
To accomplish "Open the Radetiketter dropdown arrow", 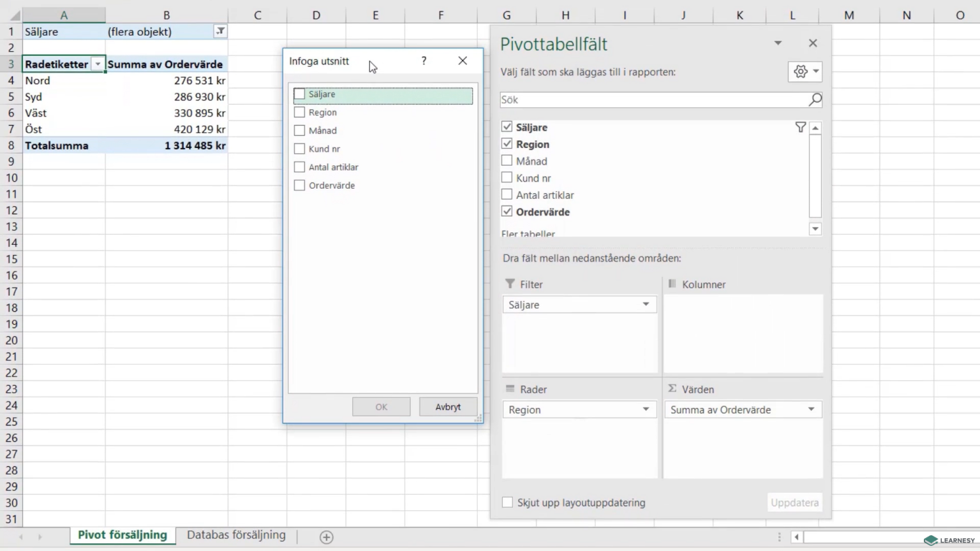I will pos(98,64).
